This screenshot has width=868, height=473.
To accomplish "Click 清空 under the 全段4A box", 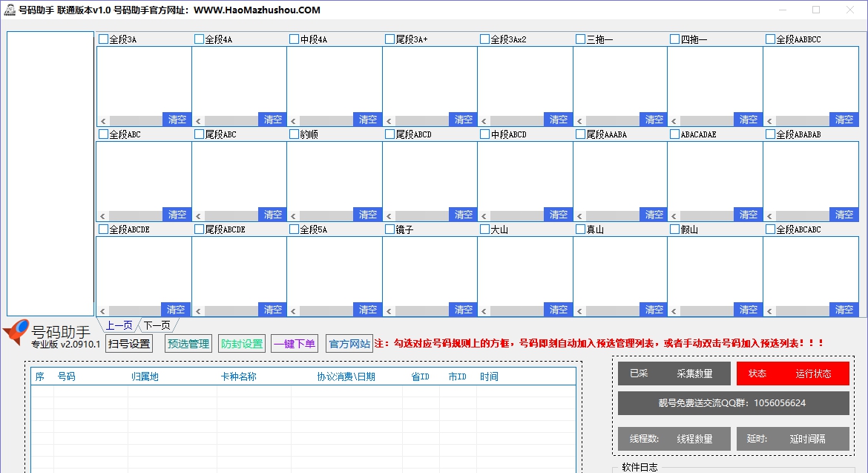I will (272, 120).
